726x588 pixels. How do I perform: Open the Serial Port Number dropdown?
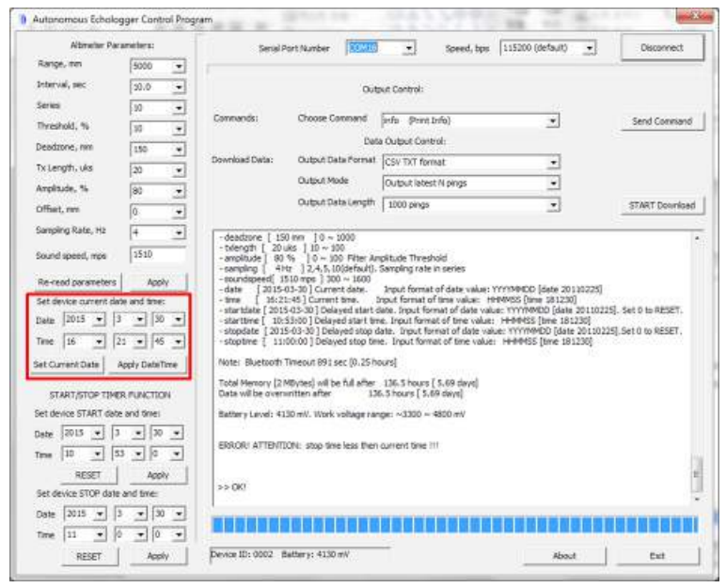pyautogui.click(x=409, y=47)
